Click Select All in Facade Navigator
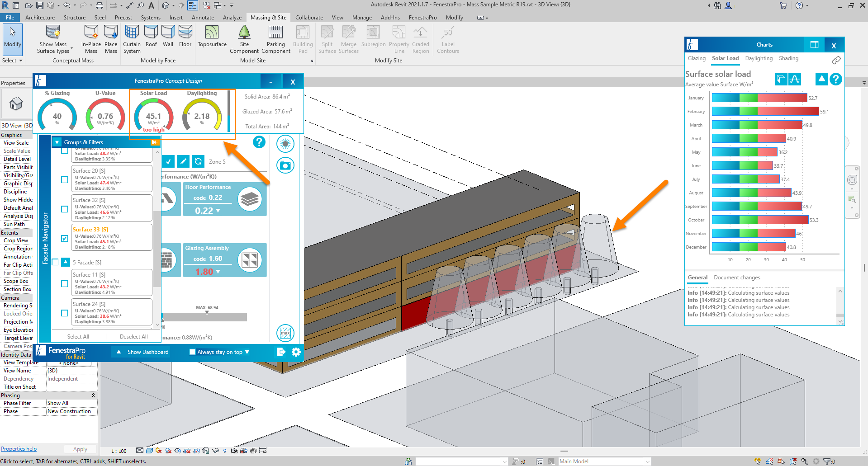Screen dimensions: 868x466 (x=78, y=337)
